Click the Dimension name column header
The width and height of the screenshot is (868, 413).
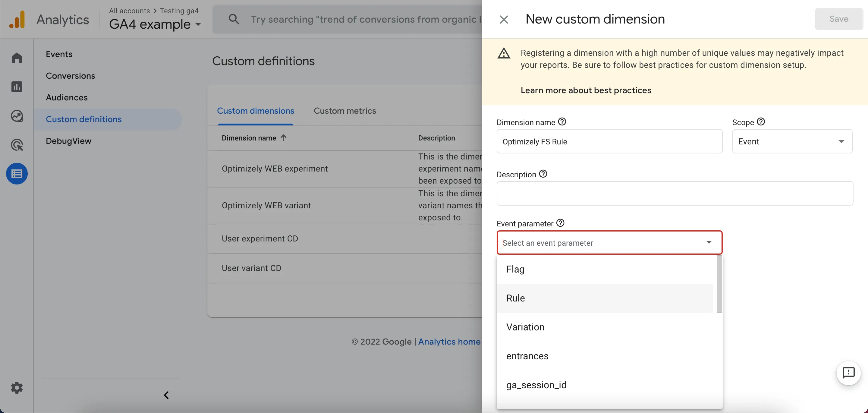(x=249, y=138)
